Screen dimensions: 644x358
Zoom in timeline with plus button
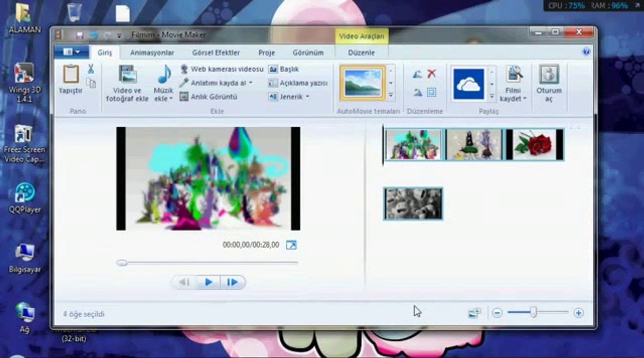tap(578, 313)
